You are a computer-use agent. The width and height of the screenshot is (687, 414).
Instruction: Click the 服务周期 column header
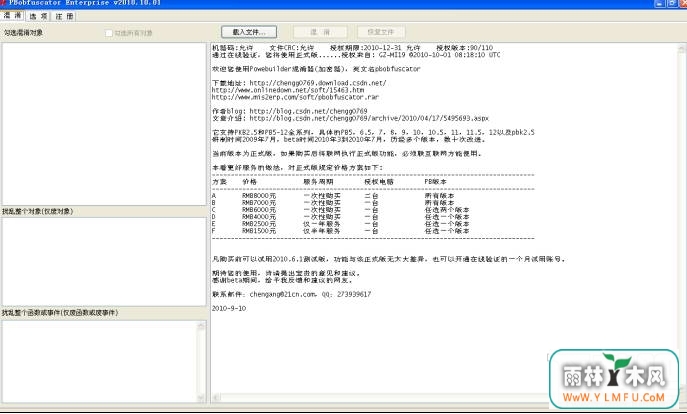click(318, 182)
